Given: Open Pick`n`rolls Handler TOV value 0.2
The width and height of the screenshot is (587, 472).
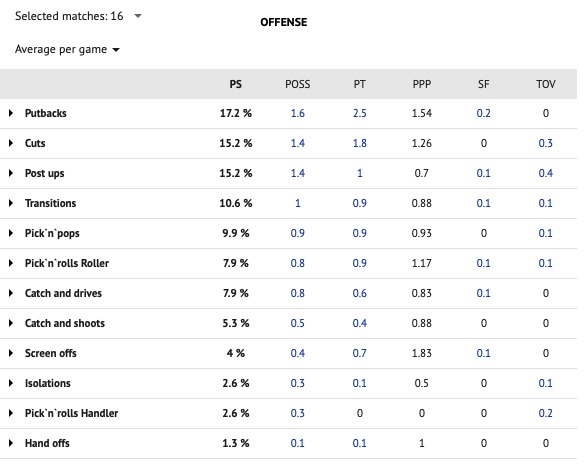Looking at the screenshot, I should coord(545,413).
